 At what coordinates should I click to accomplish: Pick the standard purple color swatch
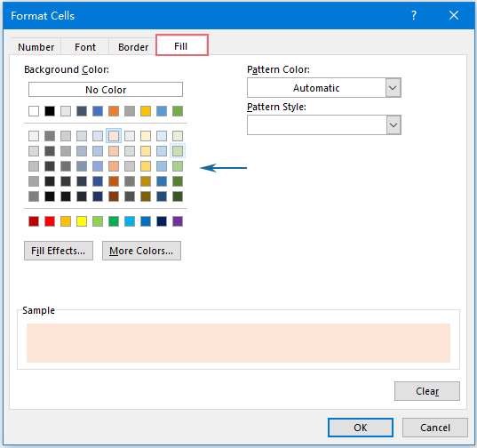[178, 221]
